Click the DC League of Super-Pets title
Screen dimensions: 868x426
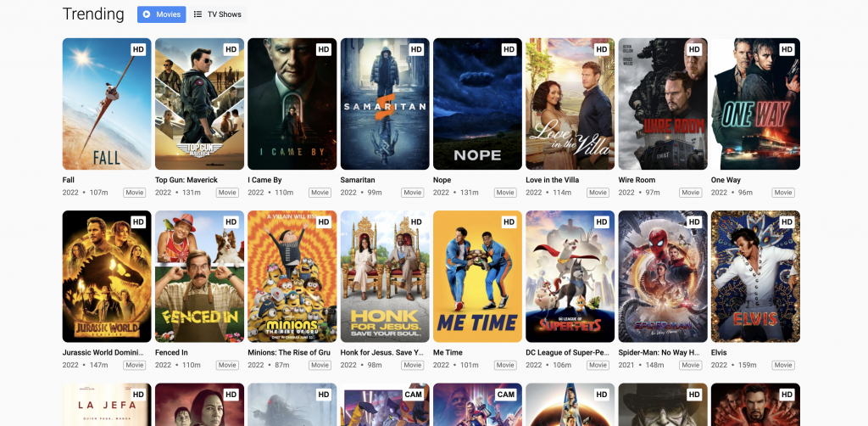coord(567,352)
